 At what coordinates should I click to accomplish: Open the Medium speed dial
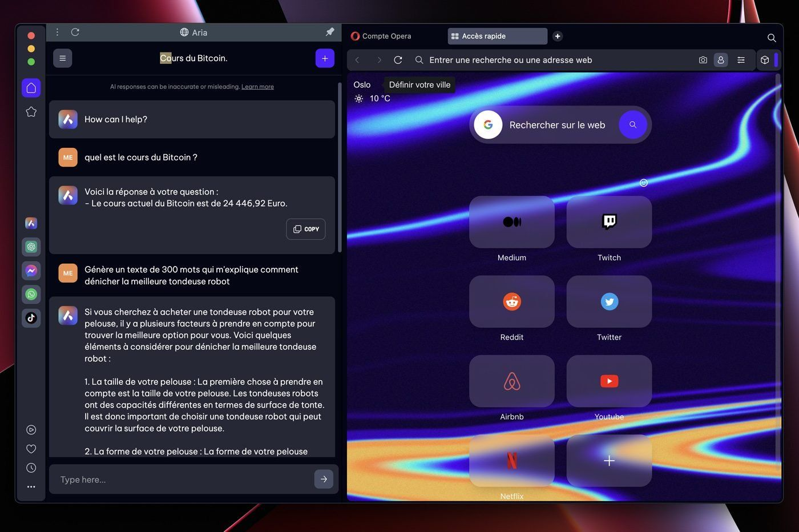point(512,222)
